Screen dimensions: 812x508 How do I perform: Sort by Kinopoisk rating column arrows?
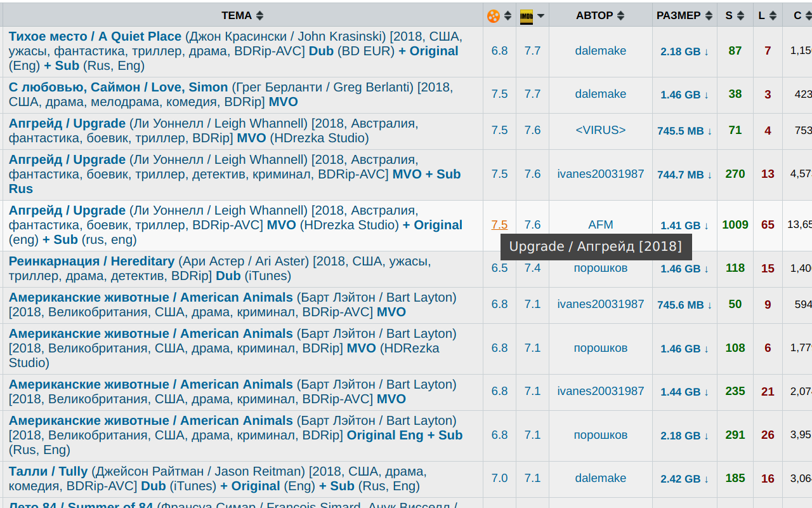coord(507,16)
